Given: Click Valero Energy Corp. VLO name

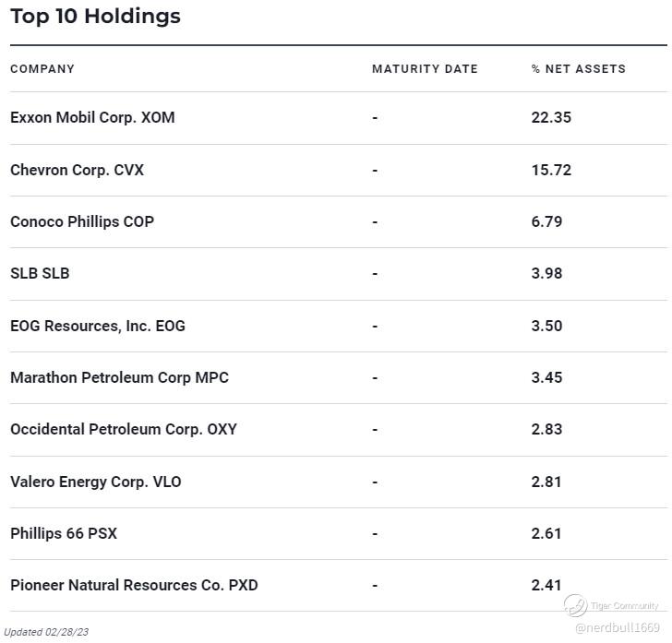Looking at the screenshot, I should [96, 482].
